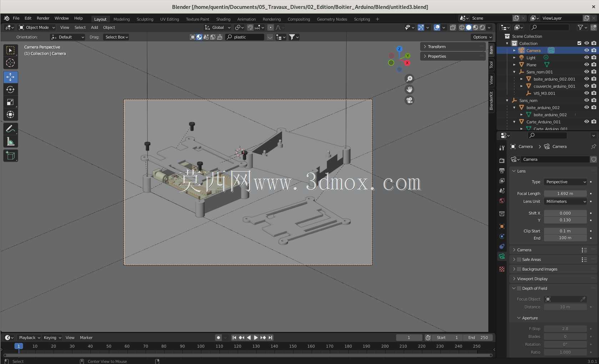Expand the Transform sidebar panel
Screen dimensions: 599x364
coord(453,47)
